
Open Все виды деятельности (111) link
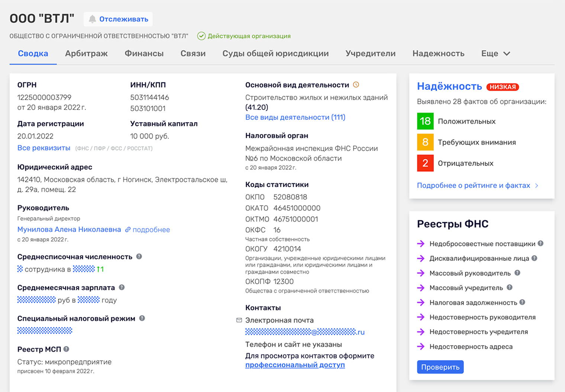(295, 117)
